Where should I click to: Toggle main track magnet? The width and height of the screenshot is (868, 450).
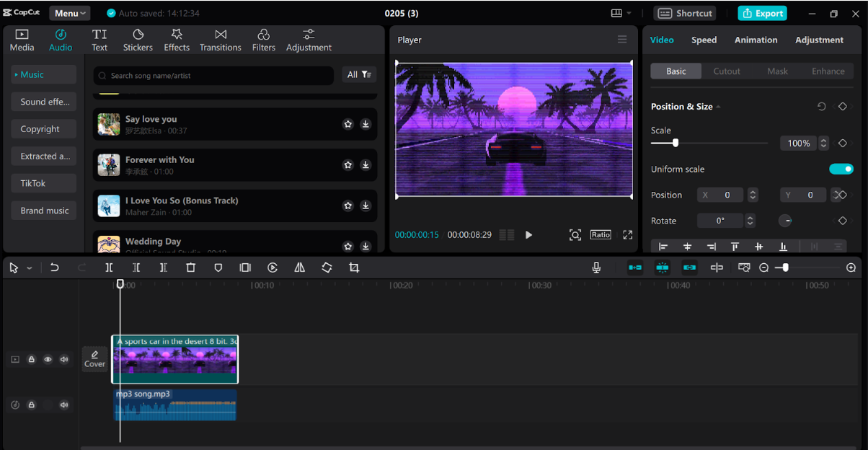[x=635, y=268]
